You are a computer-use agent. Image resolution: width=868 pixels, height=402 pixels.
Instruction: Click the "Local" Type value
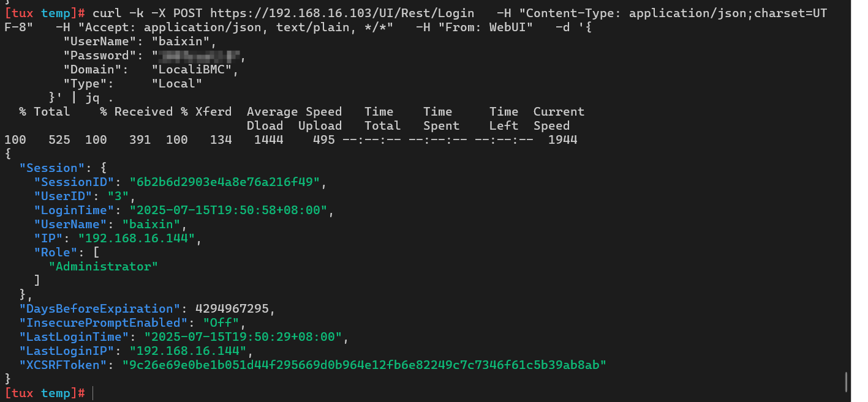pyautogui.click(x=177, y=83)
